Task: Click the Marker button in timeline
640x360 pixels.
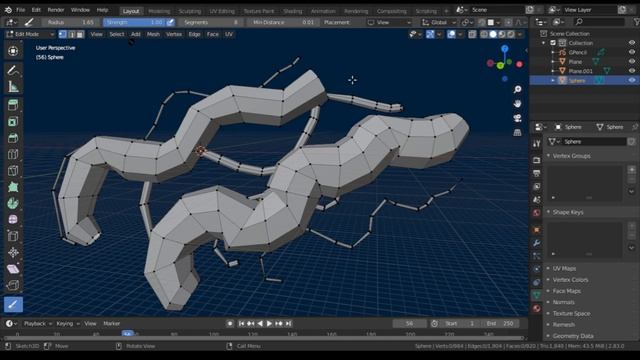Action: click(x=111, y=324)
